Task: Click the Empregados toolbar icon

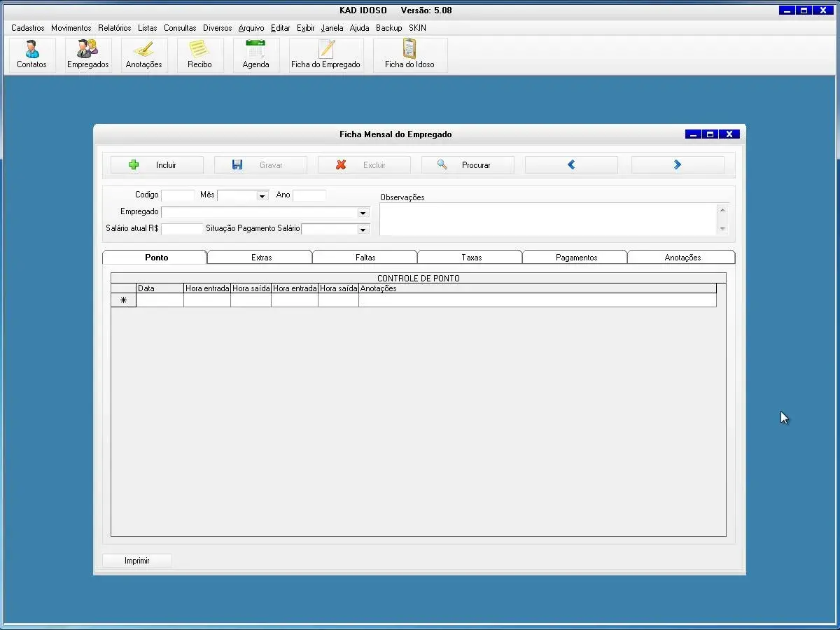Action: point(87,55)
